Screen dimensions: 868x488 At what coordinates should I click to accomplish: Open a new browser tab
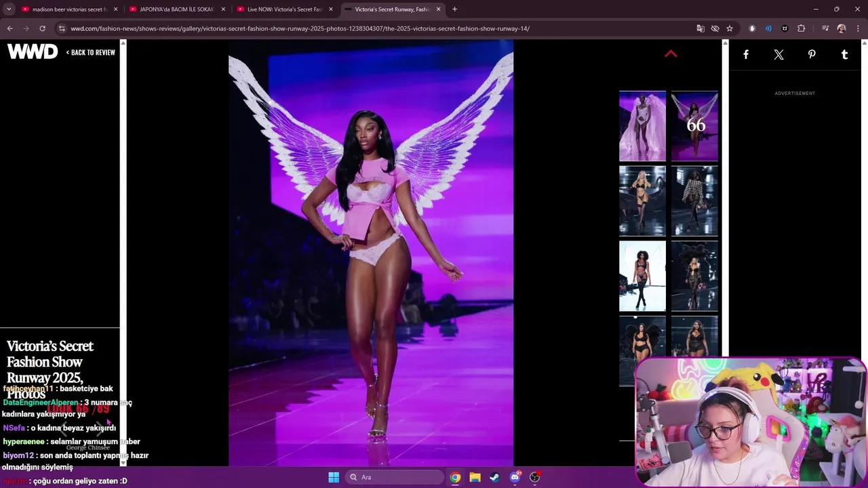coord(454,9)
